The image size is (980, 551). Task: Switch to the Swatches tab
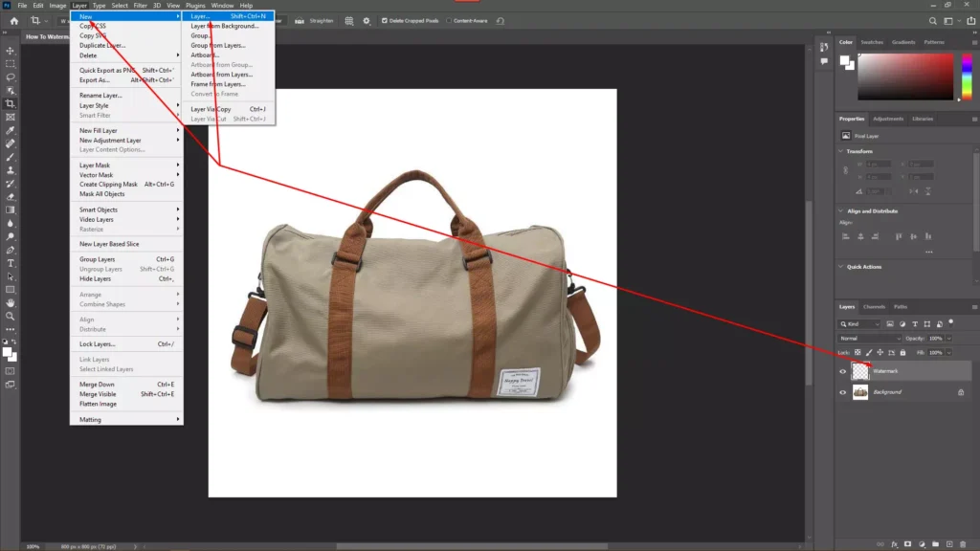[x=871, y=42]
